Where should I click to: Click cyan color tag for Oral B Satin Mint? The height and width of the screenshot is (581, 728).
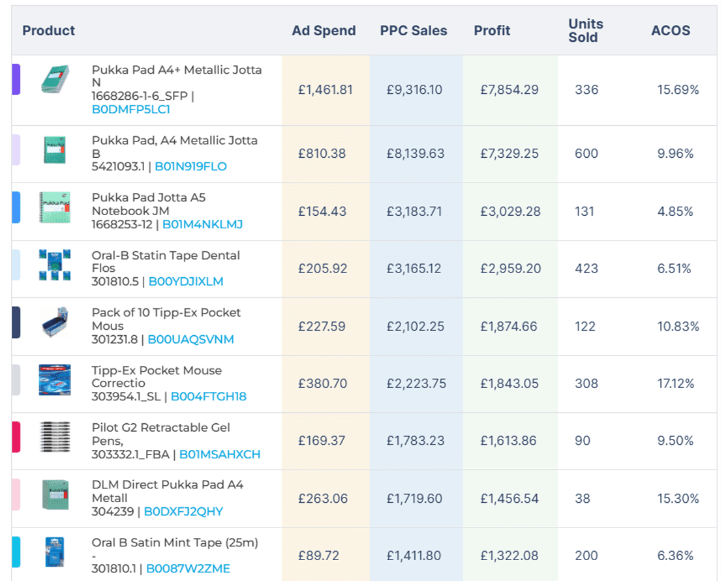tap(16, 552)
